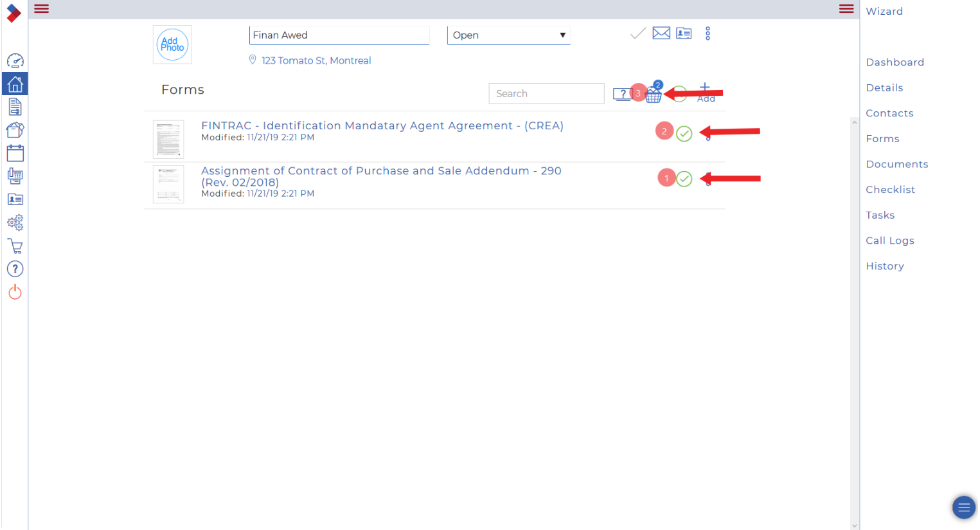Expand the three-dot menu beside contact card icon
Image resolution: width=980 pixels, height=530 pixels.
pos(708,33)
